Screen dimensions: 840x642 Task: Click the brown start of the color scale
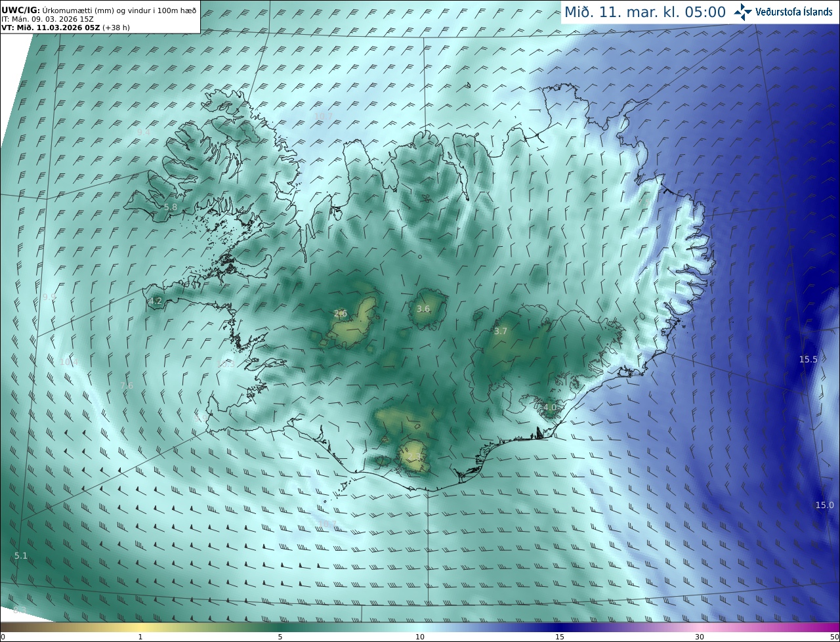[x=5, y=627]
